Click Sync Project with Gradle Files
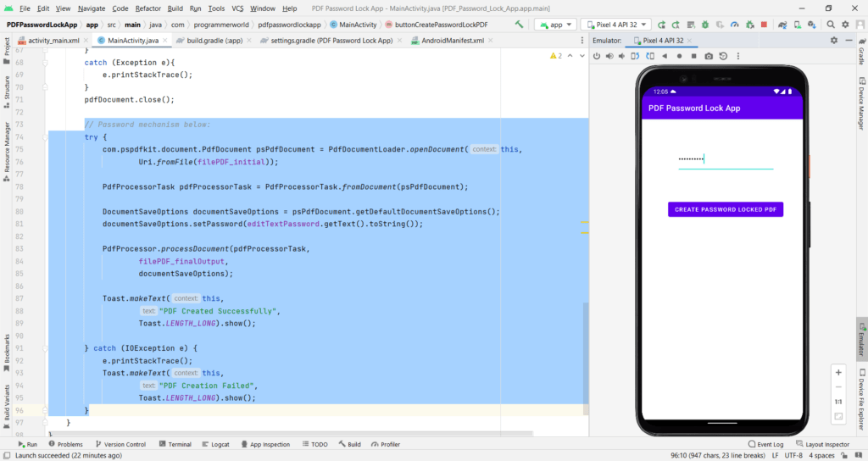The width and height of the screenshot is (868, 461). tap(782, 25)
